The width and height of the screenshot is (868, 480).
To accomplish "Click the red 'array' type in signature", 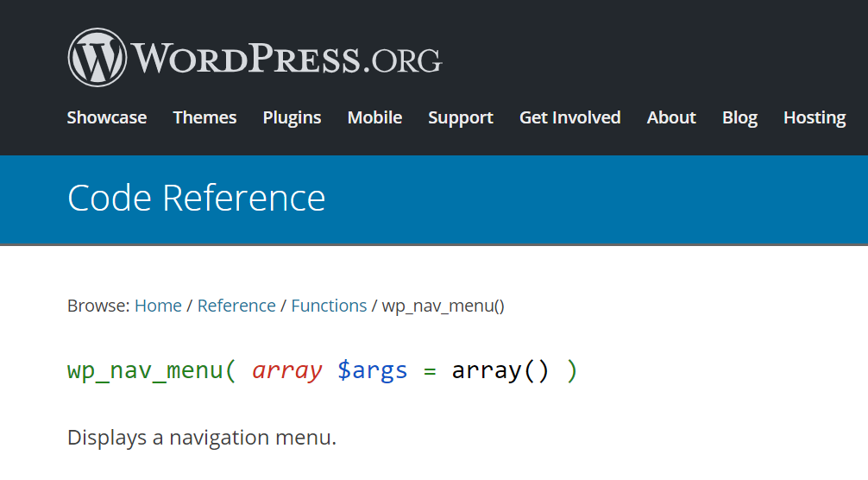I will coord(286,370).
